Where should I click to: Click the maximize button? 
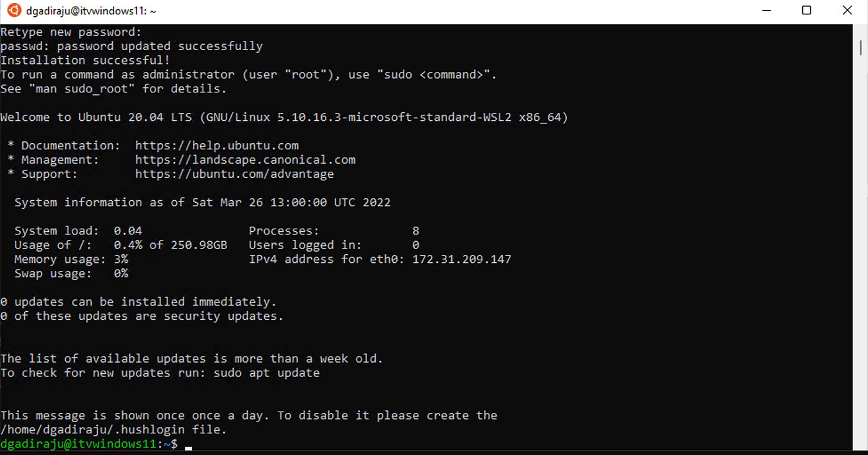click(x=806, y=10)
